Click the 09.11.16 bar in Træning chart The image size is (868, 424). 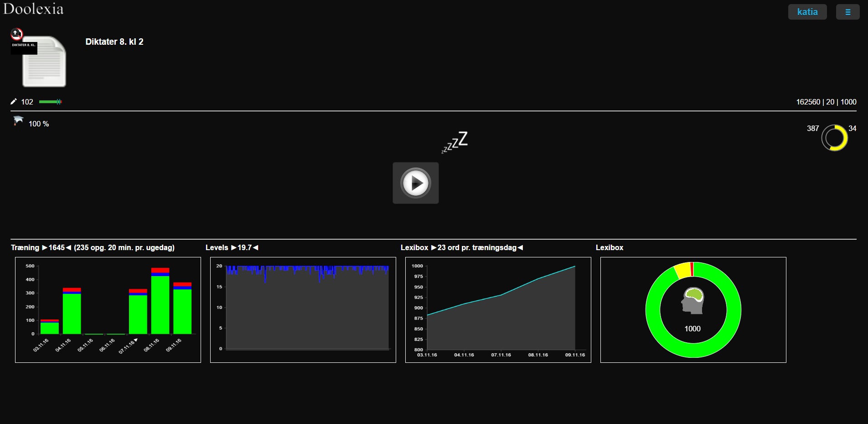click(x=182, y=308)
